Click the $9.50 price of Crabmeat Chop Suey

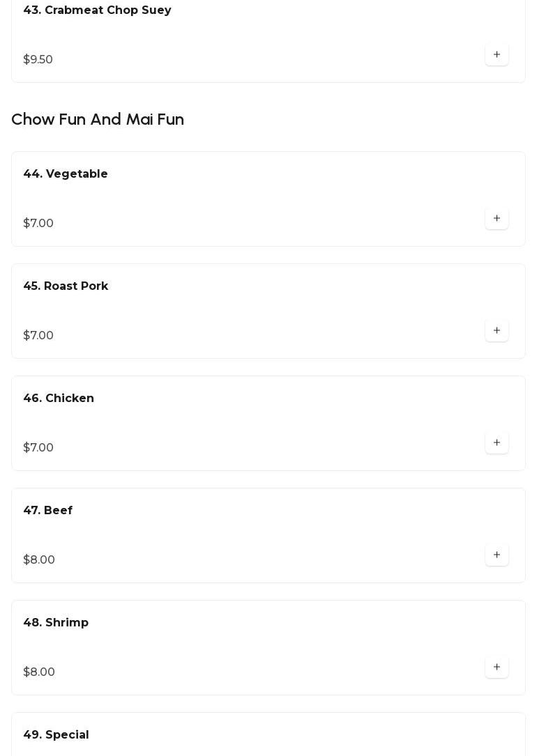(38, 60)
